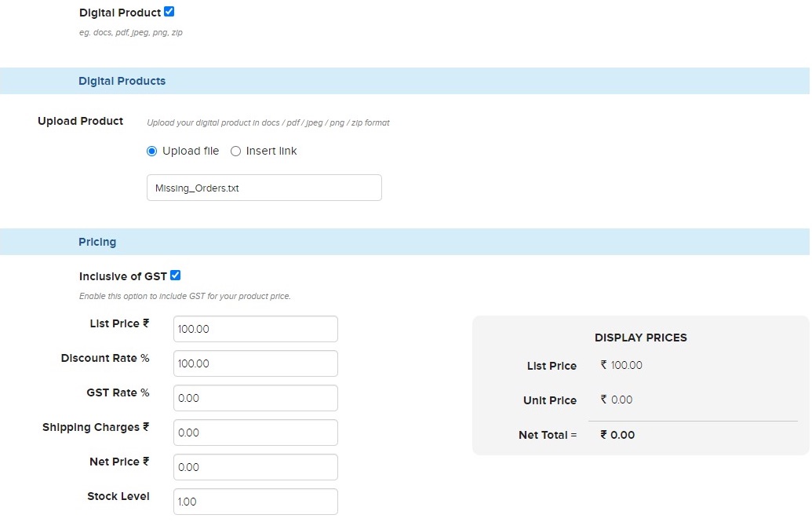The height and width of the screenshot is (522, 812).
Task: Edit the Discount Rate % field
Action: click(x=255, y=363)
